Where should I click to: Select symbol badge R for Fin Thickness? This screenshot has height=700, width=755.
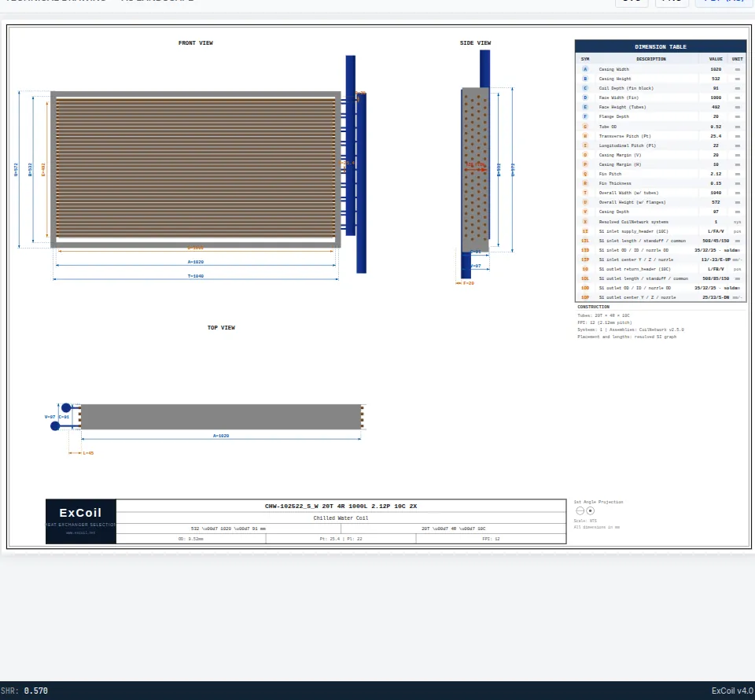coord(585,183)
